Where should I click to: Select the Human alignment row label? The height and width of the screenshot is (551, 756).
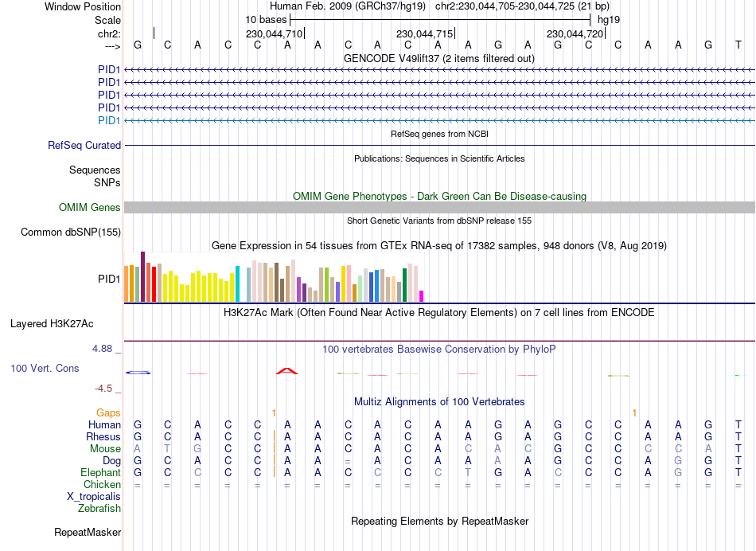pyautogui.click(x=104, y=424)
